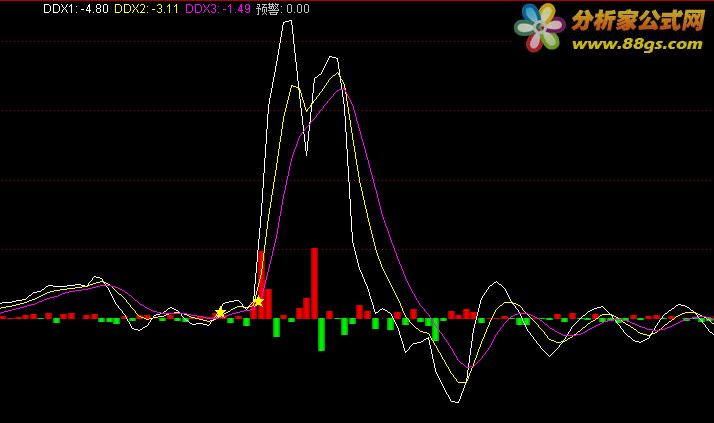The height and width of the screenshot is (423, 714).
Task: Select the magenta DDX3: -1.49 label
Action: click(218, 9)
